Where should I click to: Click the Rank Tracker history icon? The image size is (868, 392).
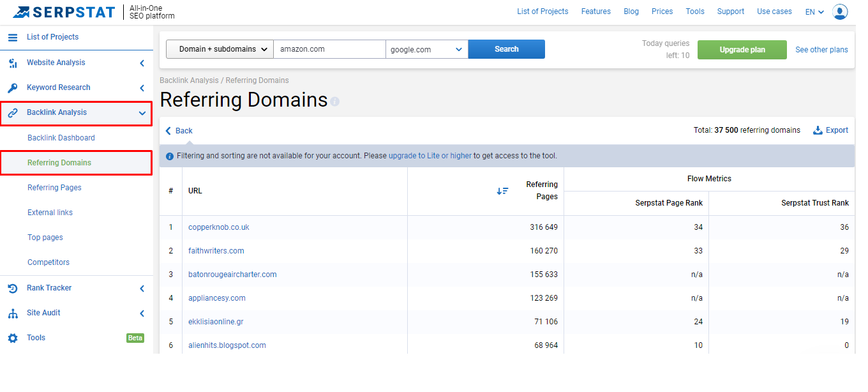tap(13, 288)
